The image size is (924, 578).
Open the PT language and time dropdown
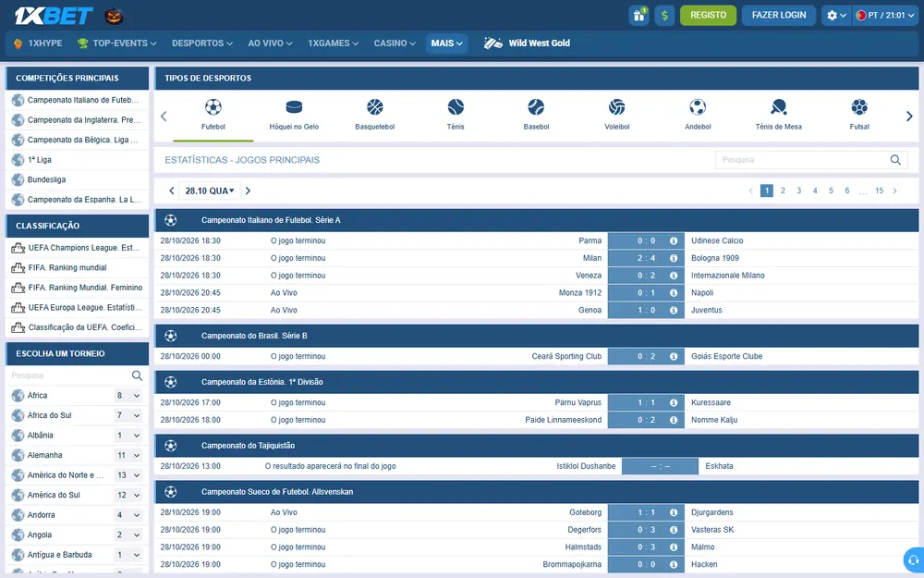coord(884,16)
